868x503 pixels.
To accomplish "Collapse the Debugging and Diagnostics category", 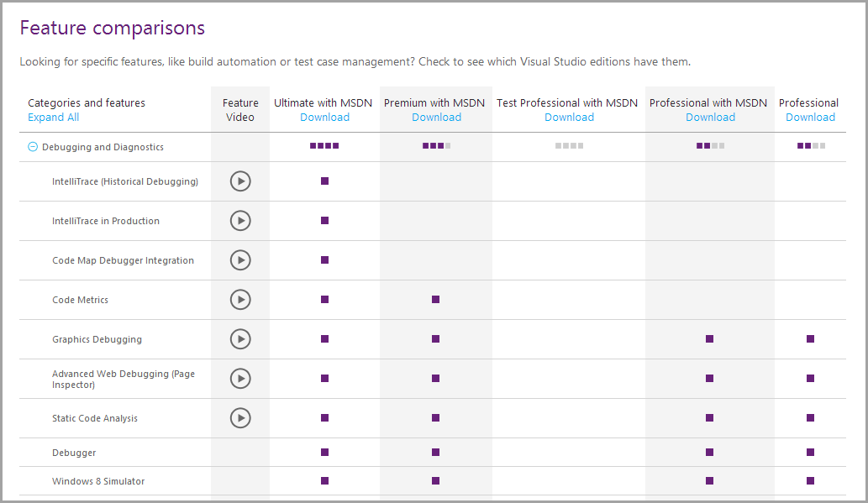I will click(33, 147).
